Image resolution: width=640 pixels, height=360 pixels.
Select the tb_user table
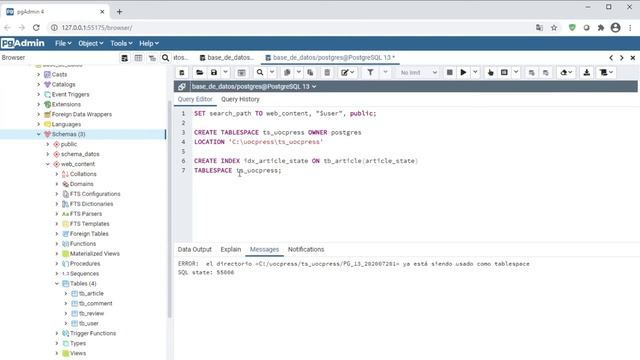(x=89, y=323)
